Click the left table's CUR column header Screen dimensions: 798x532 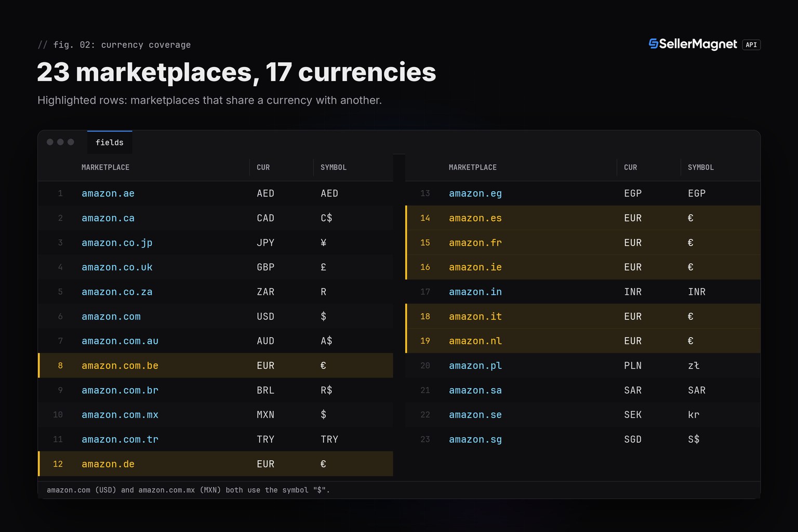[263, 167]
